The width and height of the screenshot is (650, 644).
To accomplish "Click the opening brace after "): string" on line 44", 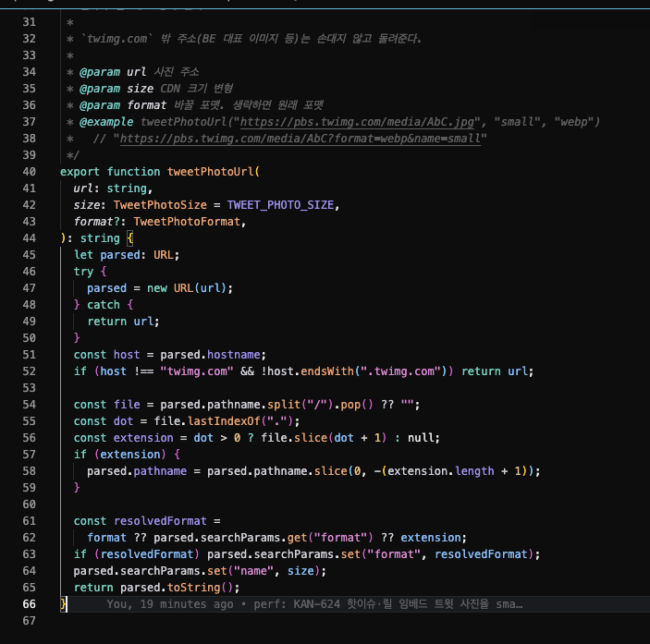I will point(129,238).
